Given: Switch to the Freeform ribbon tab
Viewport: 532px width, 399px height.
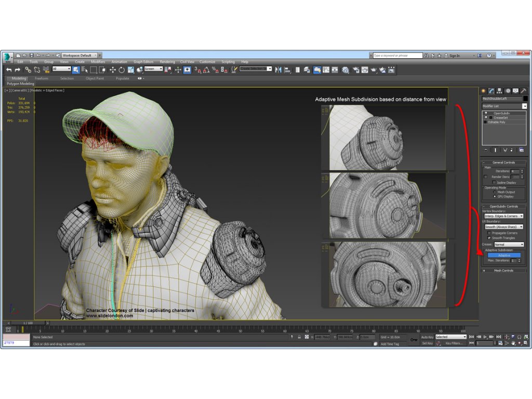Looking at the screenshot, I should 42,78.
